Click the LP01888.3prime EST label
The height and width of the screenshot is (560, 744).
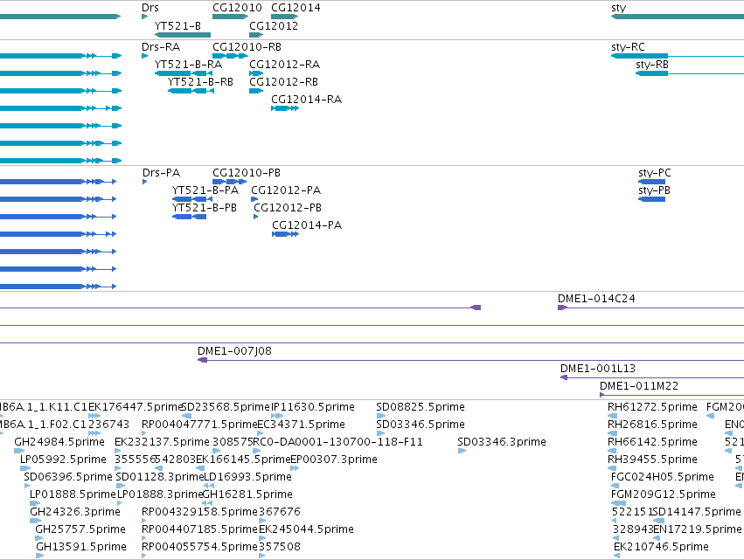160,494
